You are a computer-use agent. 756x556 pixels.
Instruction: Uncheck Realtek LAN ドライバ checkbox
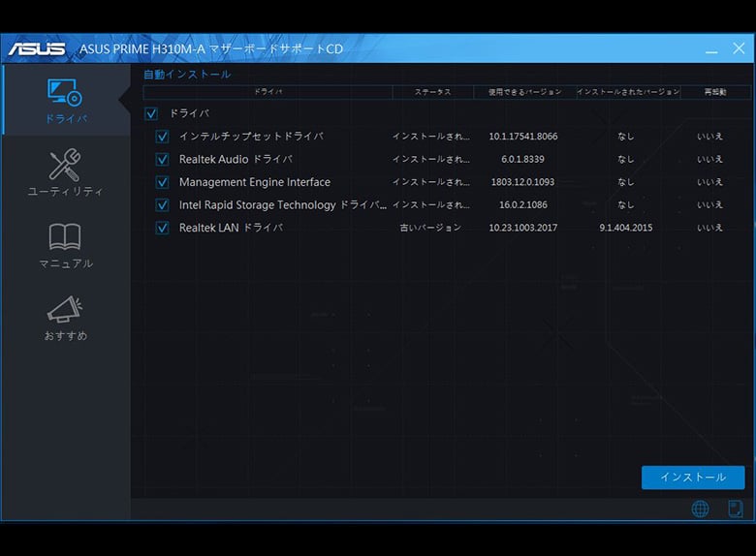point(162,228)
